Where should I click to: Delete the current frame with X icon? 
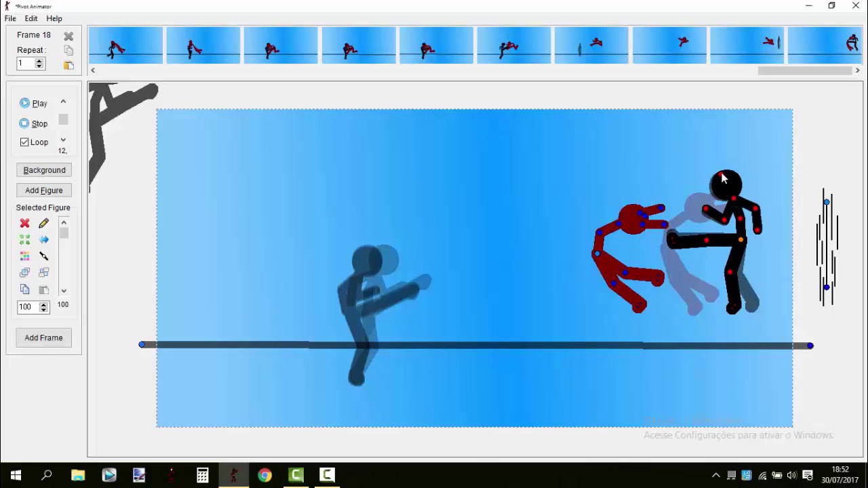coord(68,36)
